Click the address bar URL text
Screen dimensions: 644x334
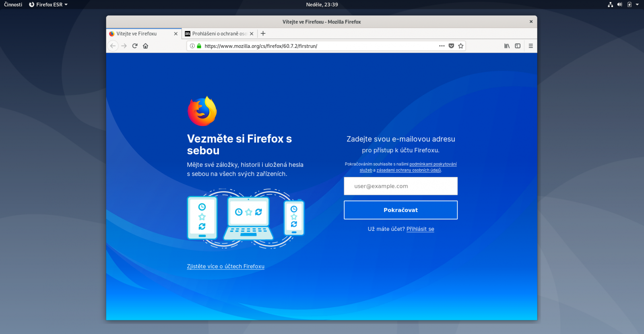tap(261, 46)
